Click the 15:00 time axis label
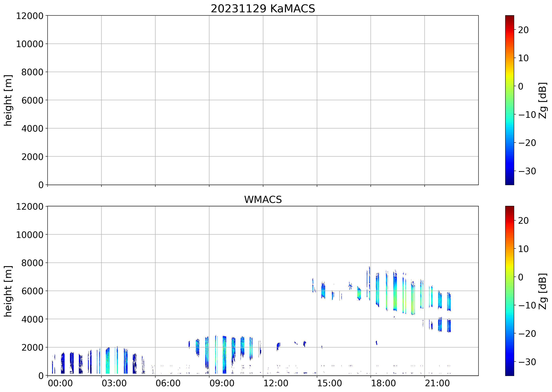Image resolution: width=552 pixels, height=392 pixels. 329,383
